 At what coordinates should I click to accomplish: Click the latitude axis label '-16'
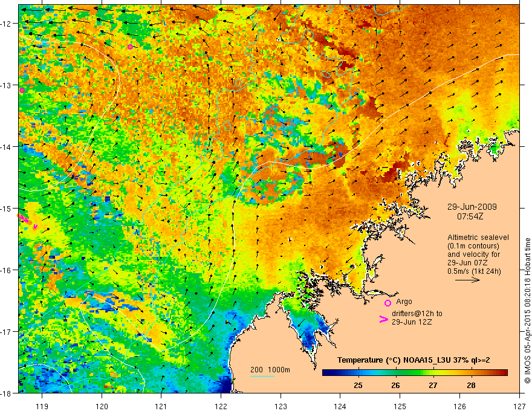click(6, 270)
